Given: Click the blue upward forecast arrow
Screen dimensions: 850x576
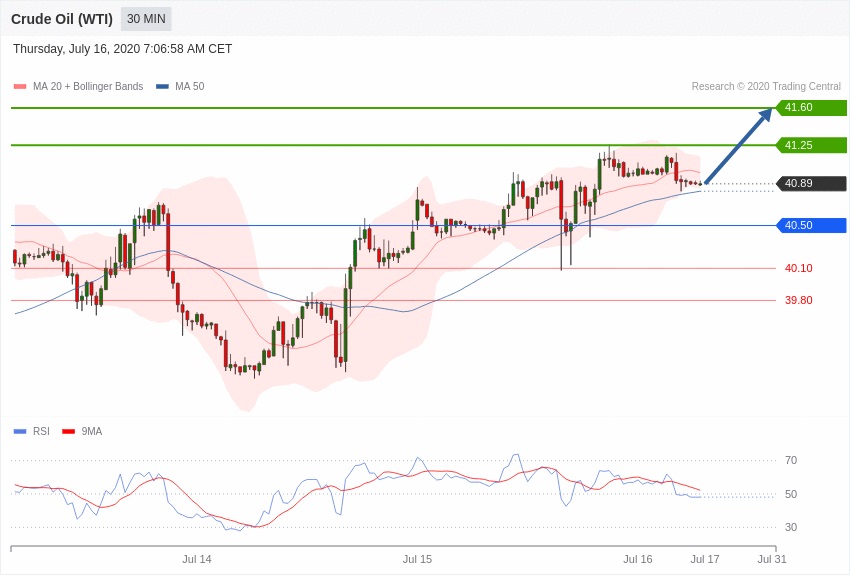Looking at the screenshot, I should click(739, 146).
